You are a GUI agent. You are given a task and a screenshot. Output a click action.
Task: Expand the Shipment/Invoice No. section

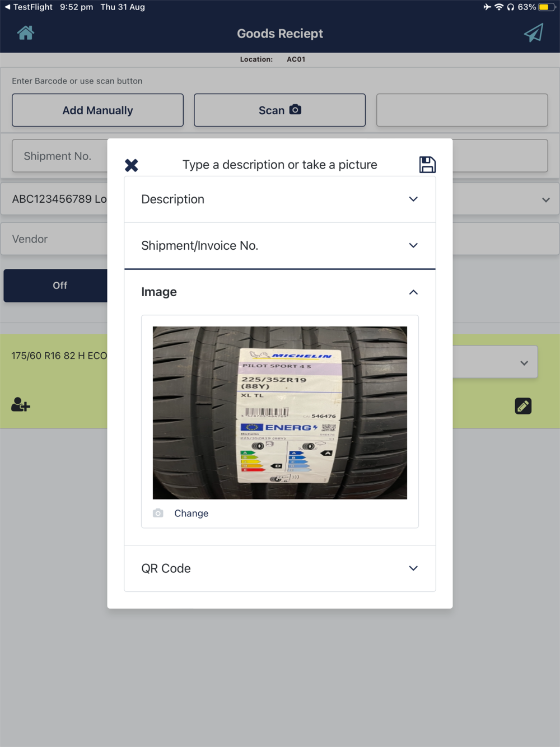tap(280, 245)
